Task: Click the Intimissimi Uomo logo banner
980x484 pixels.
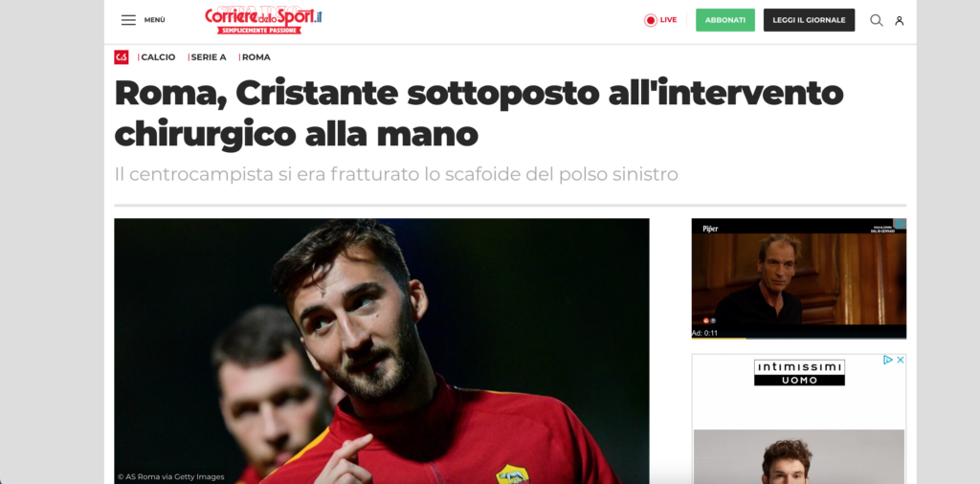Action: pyautogui.click(x=799, y=372)
